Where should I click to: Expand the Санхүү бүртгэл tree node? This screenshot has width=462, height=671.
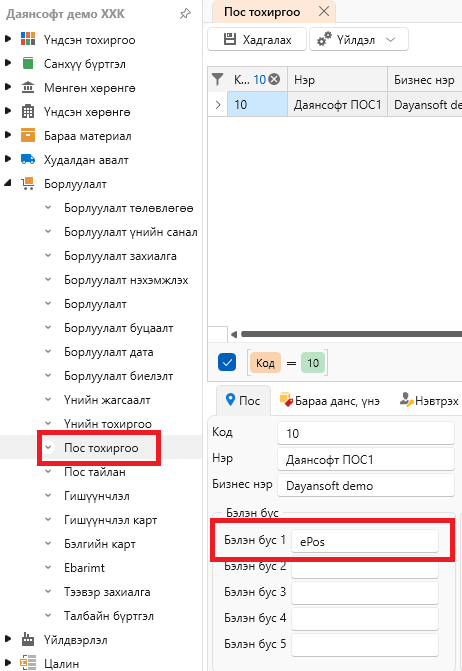tap(8, 63)
